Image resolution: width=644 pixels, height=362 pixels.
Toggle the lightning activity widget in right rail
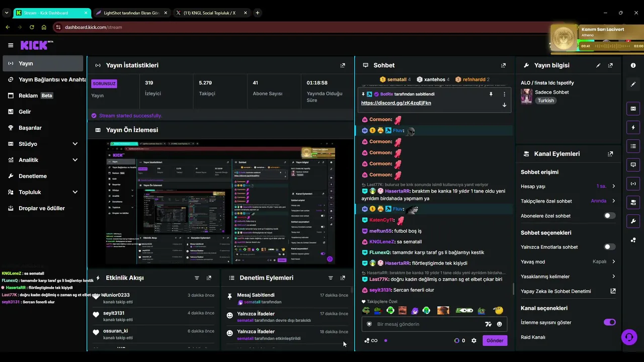coord(633,127)
